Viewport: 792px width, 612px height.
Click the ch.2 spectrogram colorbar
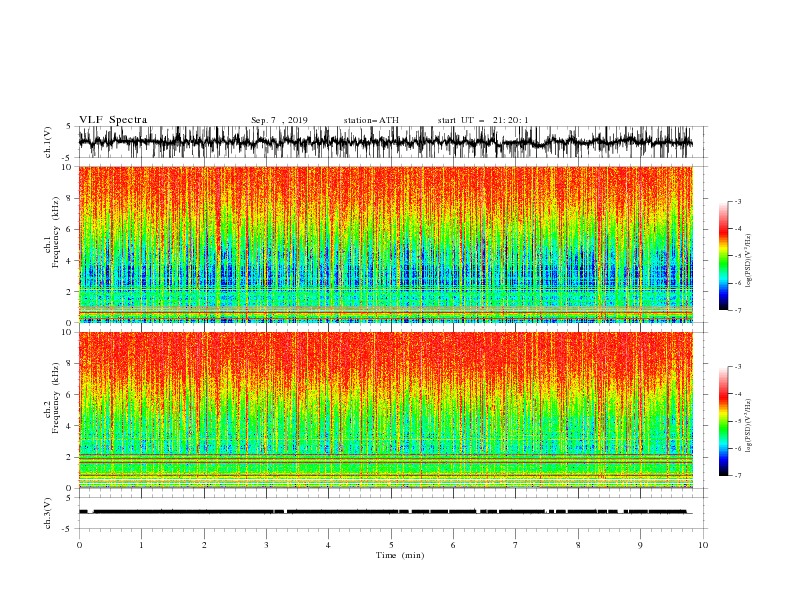tap(723, 421)
